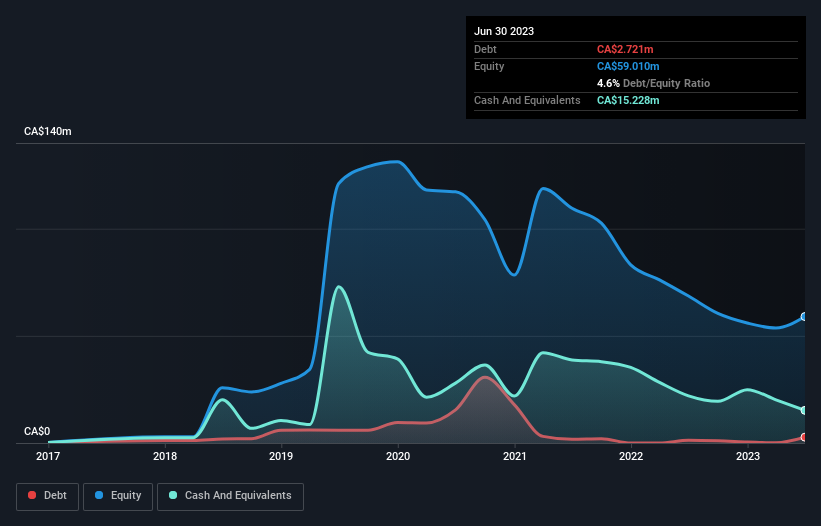Screen dimensions: 821x526
Task: Click the CA$15.228m cash value
Action: click(628, 100)
